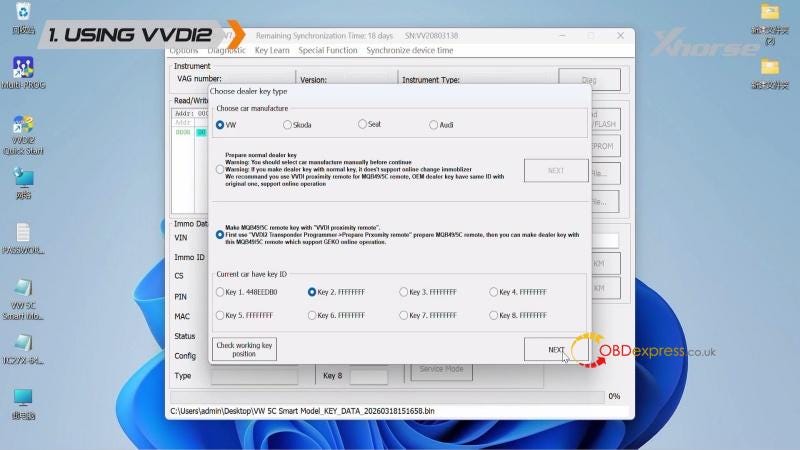The height and width of the screenshot is (450, 800).
Task: Click the Key 8 input field
Action: pyautogui.click(x=369, y=376)
